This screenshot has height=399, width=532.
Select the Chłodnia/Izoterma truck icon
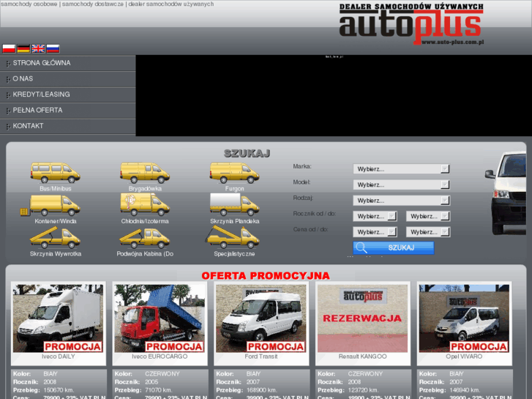tap(145, 205)
